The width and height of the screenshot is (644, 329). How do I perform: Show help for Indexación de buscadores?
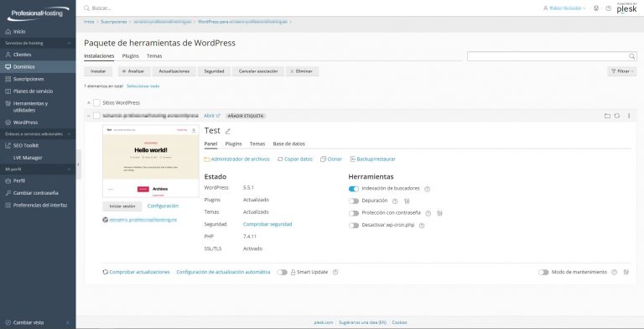pyautogui.click(x=427, y=189)
